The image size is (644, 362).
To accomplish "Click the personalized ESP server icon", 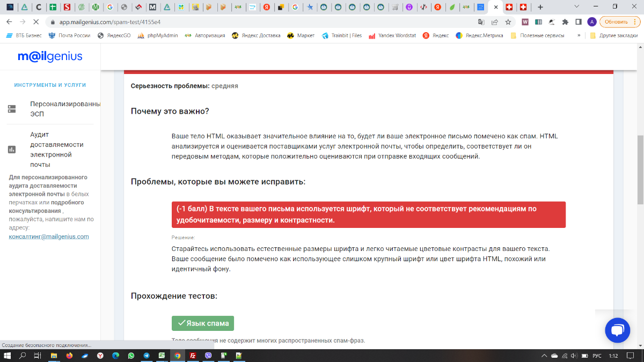I will [12, 109].
